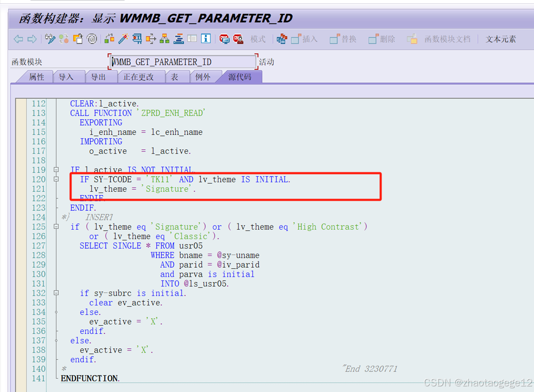
Task: Run the syntax check icon
Action: tap(64, 39)
